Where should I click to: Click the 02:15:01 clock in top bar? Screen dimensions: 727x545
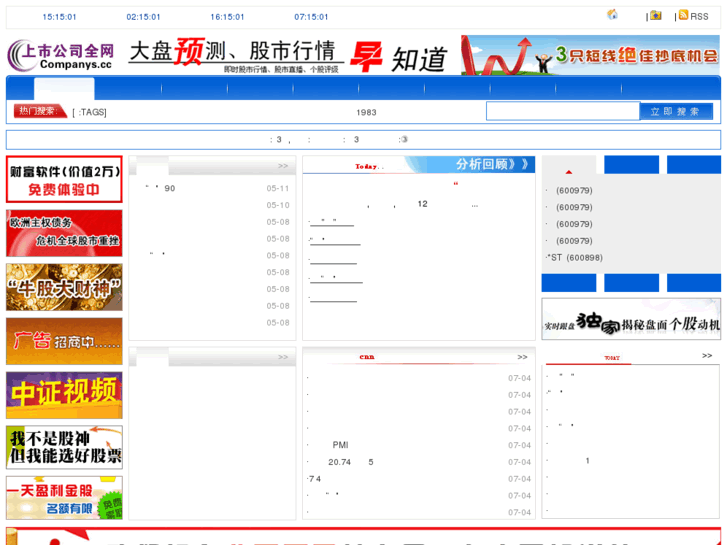click(x=143, y=17)
